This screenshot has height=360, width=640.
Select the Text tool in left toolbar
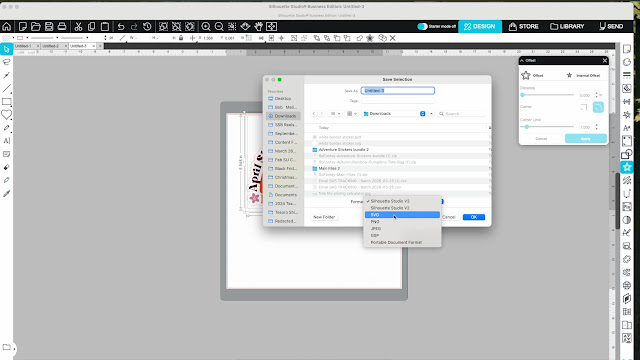(x=7, y=141)
